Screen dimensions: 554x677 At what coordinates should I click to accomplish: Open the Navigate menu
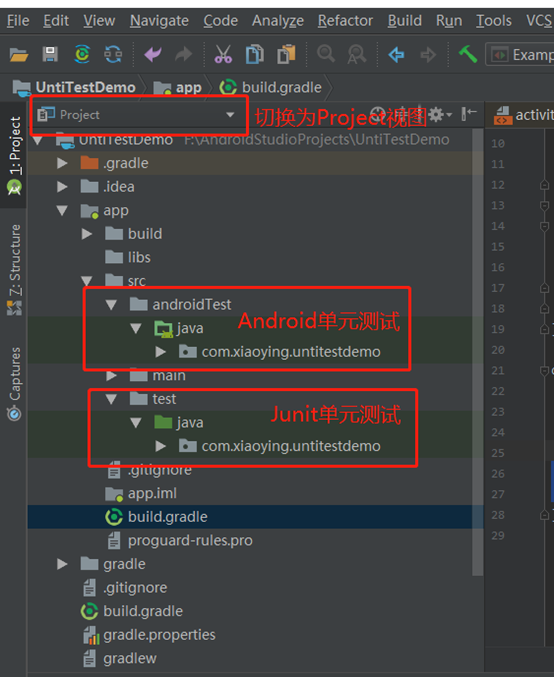tap(159, 20)
